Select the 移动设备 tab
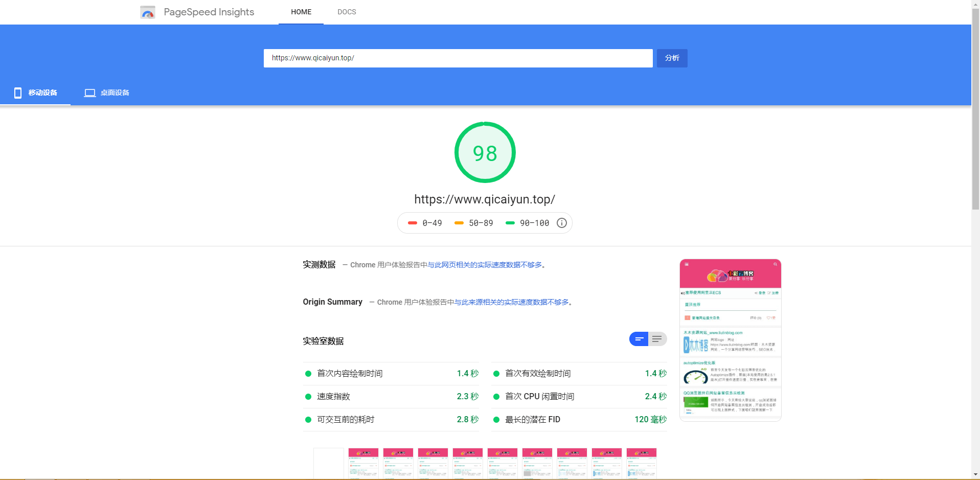Viewport: 980px width, 480px height. [x=43, y=93]
